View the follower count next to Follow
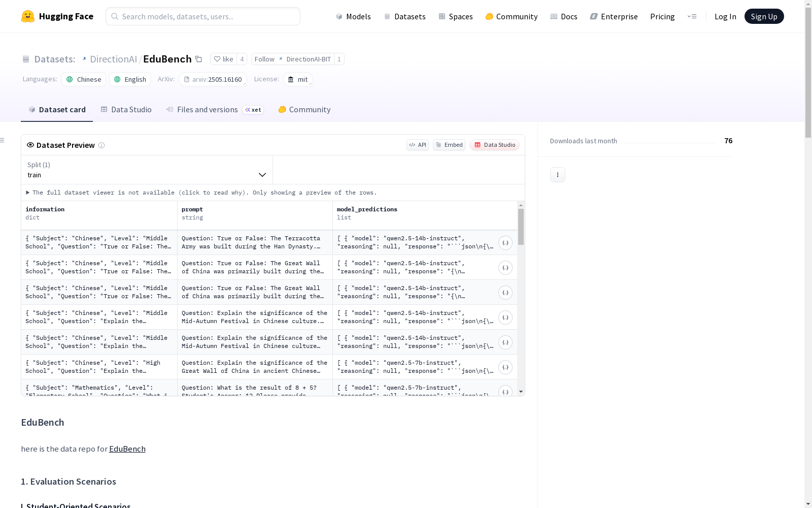This screenshot has height=508, width=812. 339,59
